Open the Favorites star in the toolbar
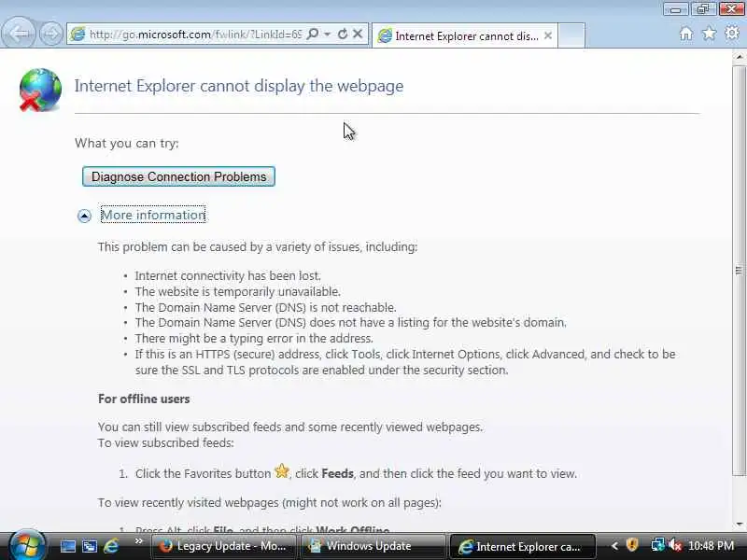This screenshot has width=747, height=560. [x=709, y=34]
